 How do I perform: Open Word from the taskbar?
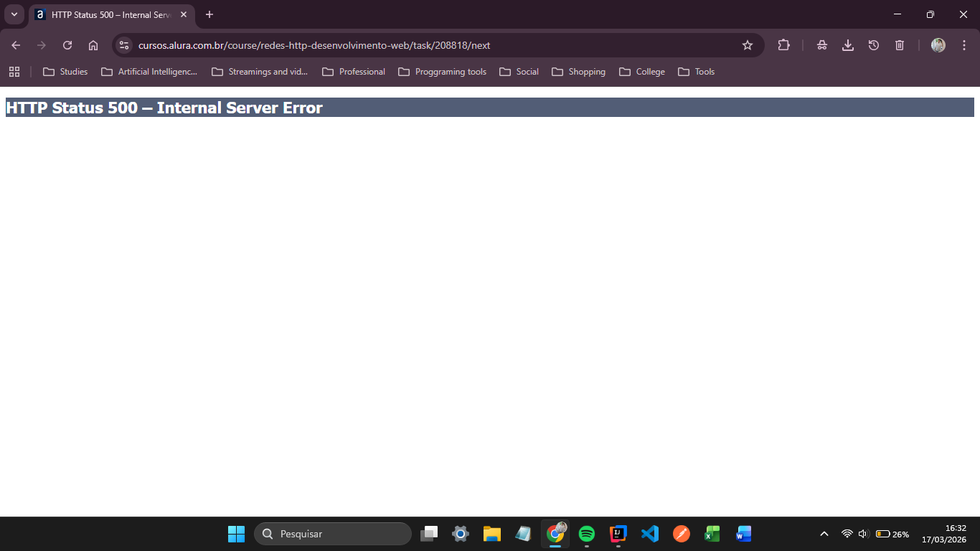point(744,534)
